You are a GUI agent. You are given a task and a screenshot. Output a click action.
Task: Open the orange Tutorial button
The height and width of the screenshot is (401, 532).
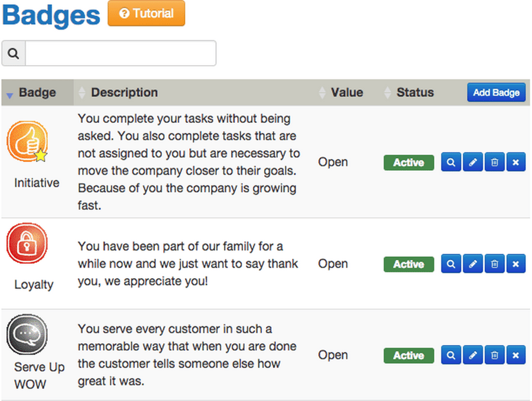pos(146,14)
